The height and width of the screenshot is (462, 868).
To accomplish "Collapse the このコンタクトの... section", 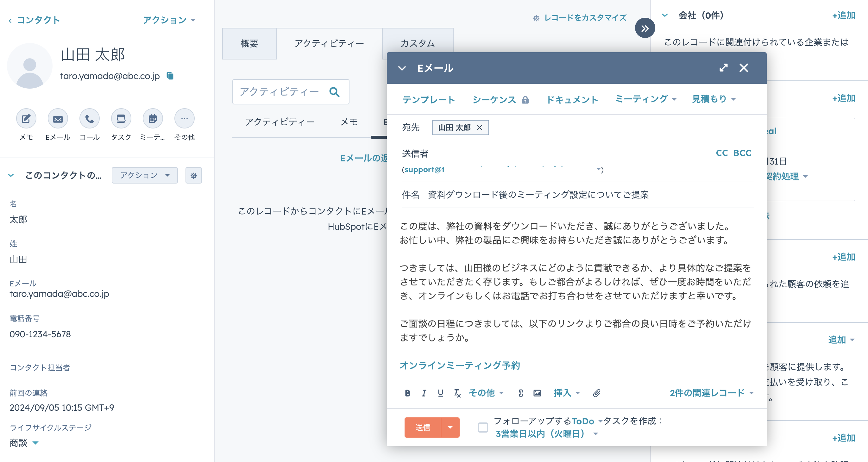I will tap(11, 175).
